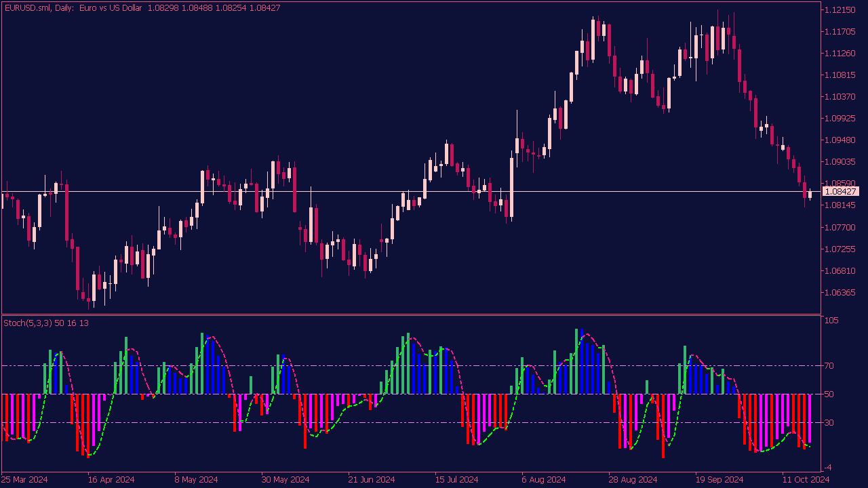The height and width of the screenshot is (488, 868).
Task: Click the 1.06365 price axis label
Action: pyautogui.click(x=841, y=292)
